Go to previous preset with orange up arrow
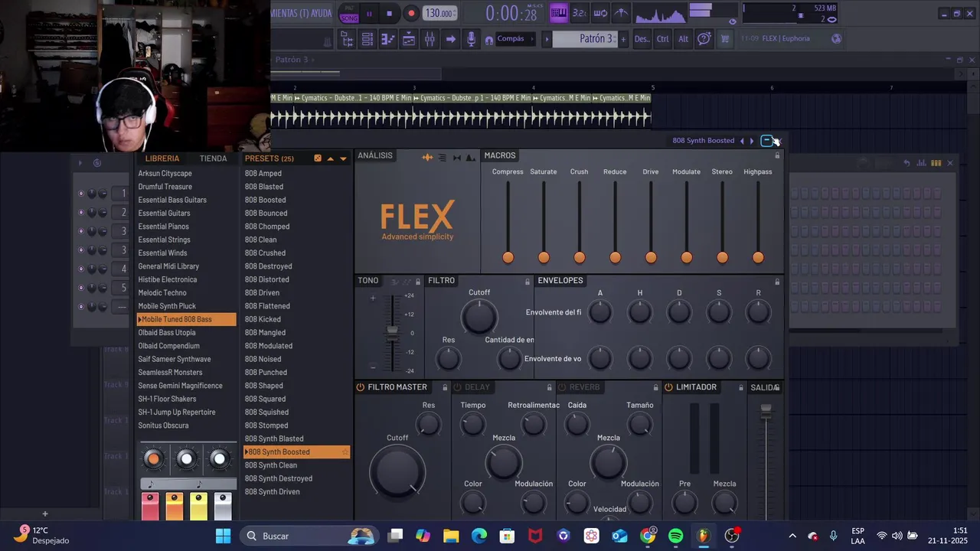Image resolution: width=980 pixels, height=551 pixels. tap(331, 158)
